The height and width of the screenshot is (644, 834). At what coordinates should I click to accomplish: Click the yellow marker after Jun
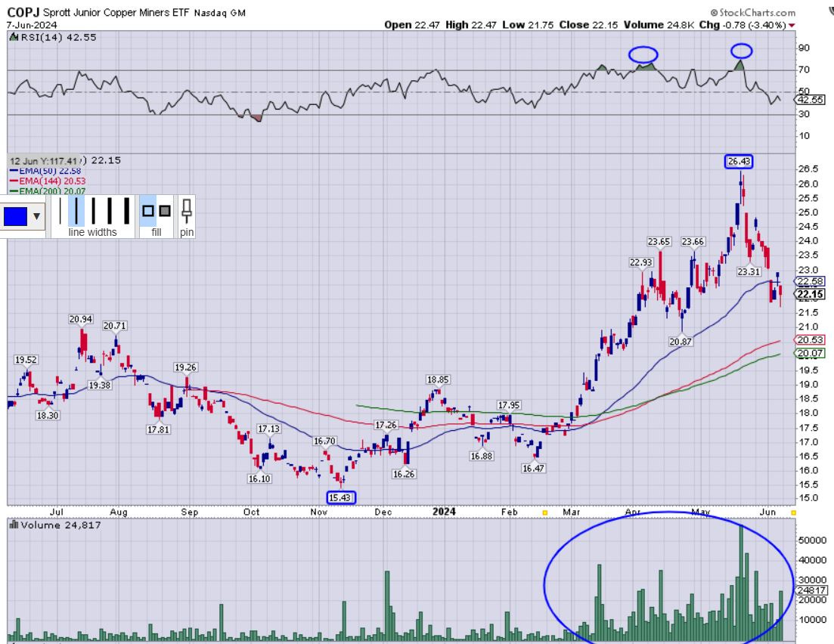pyautogui.click(x=793, y=512)
